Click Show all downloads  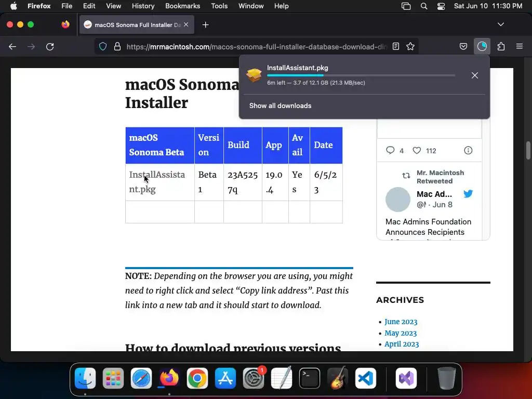tap(280, 106)
